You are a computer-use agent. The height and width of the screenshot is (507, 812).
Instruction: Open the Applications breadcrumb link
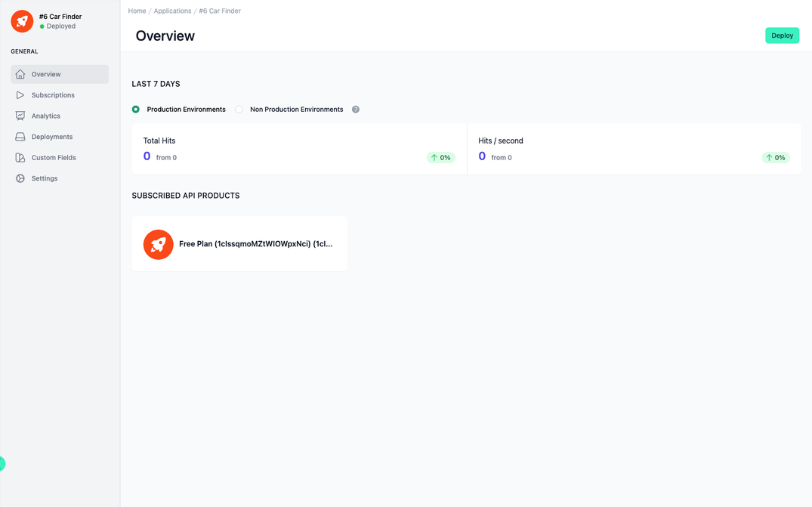[172, 11]
